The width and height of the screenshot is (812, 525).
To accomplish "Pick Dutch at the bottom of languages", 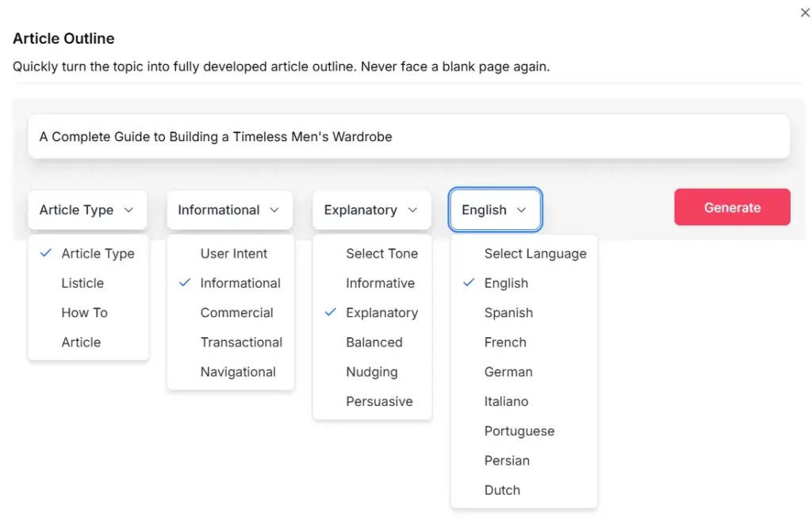I will pos(502,490).
